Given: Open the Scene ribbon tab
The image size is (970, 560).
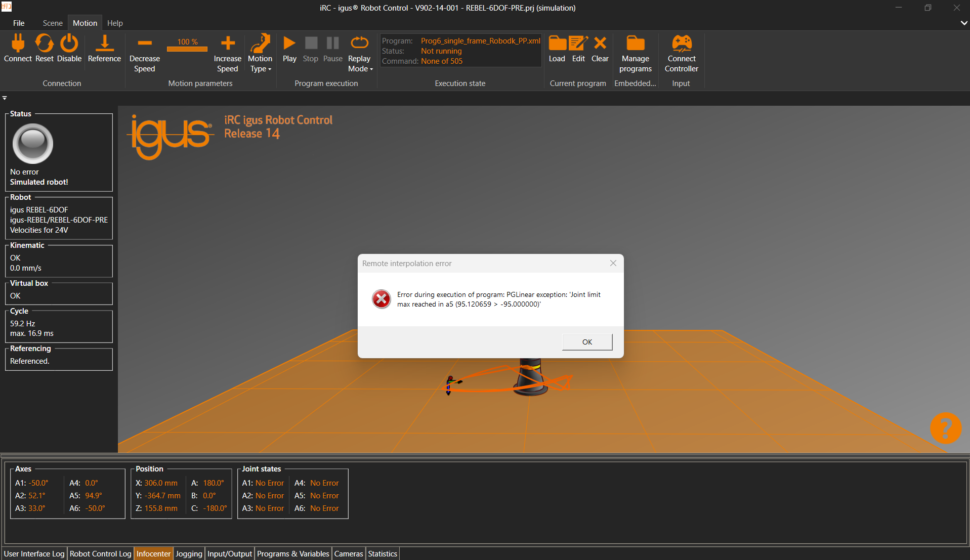Looking at the screenshot, I should pos(53,23).
